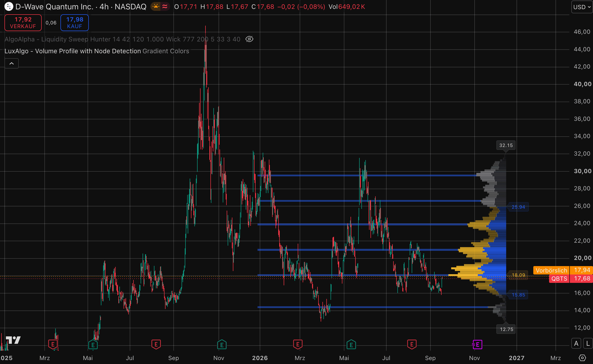Click the open price value O 17,71
593x364 pixels.
pyautogui.click(x=186, y=7)
